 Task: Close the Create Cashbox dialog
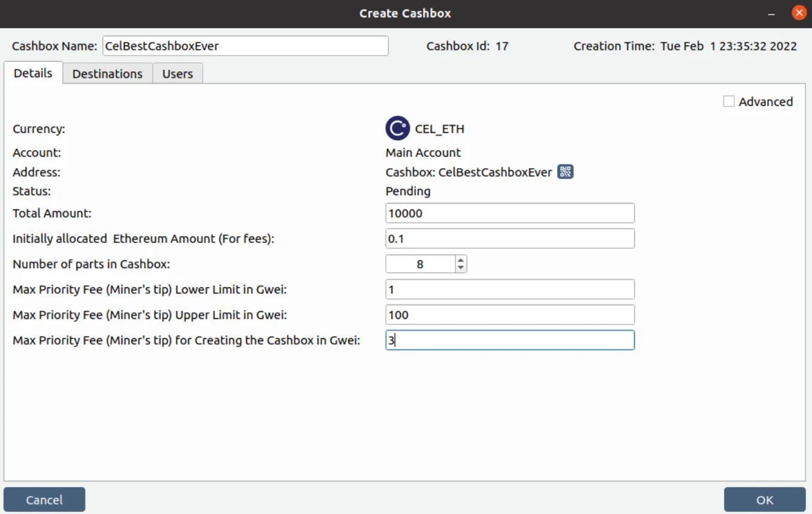pyautogui.click(x=799, y=13)
